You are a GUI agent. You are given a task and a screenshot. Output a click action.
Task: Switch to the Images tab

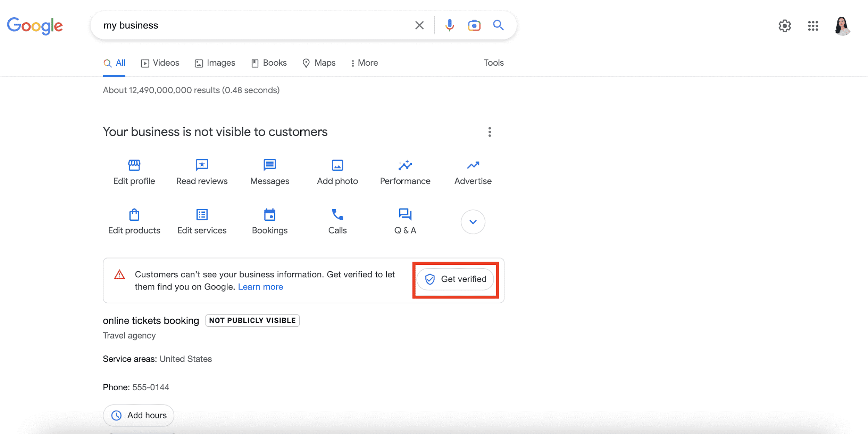[x=215, y=63]
